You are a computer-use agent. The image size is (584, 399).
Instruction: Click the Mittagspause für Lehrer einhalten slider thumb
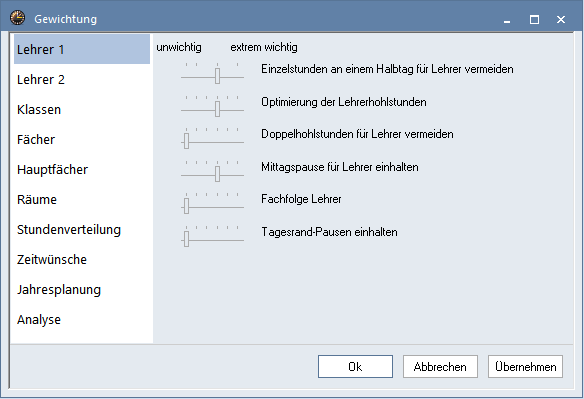218,174
